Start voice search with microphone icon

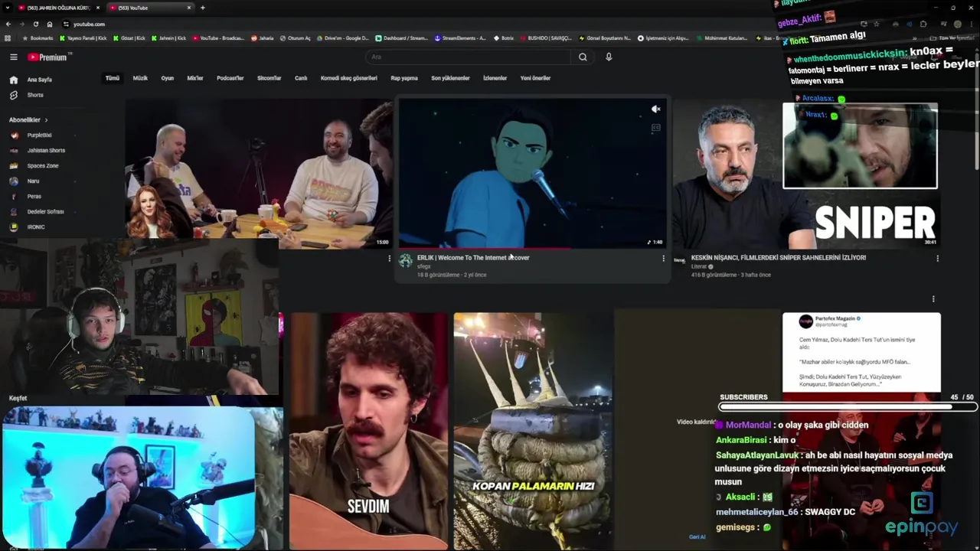coord(609,57)
